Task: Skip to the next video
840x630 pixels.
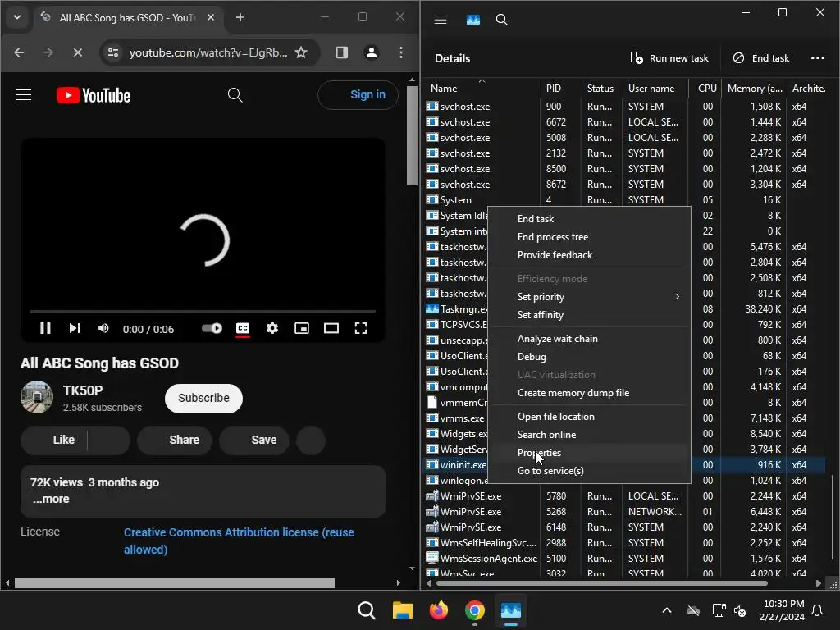Action: coord(75,328)
